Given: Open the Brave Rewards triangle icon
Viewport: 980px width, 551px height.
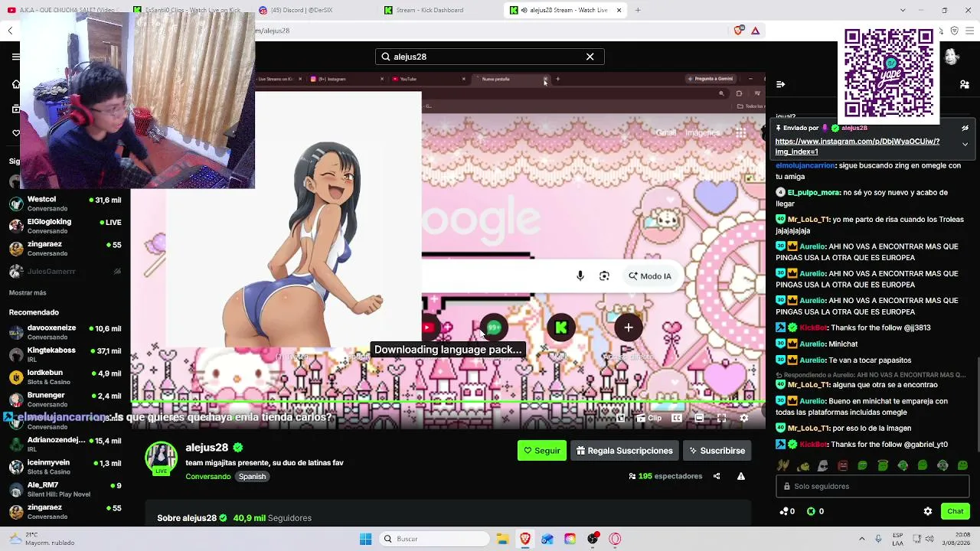Looking at the screenshot, I should [x=755, y=31].
